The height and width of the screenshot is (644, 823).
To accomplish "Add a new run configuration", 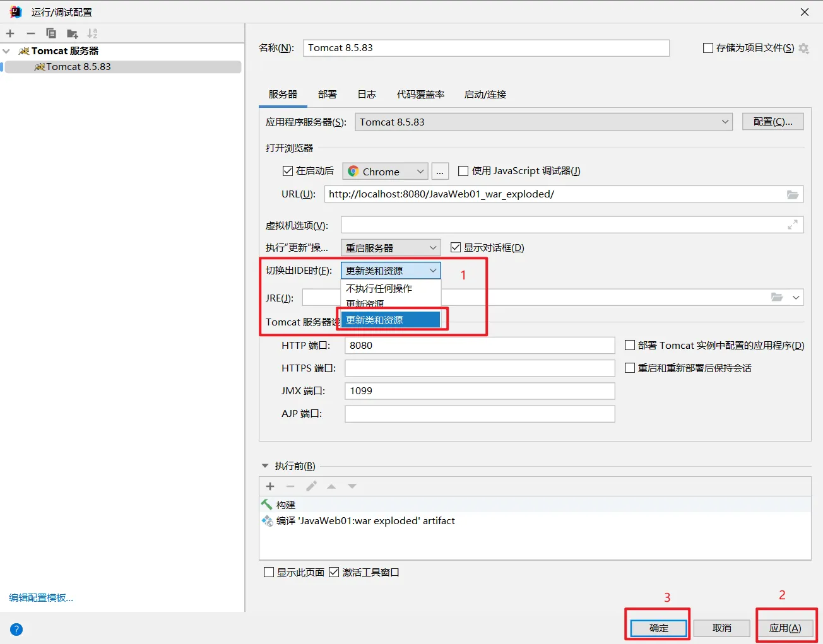I will coord(10,33).
